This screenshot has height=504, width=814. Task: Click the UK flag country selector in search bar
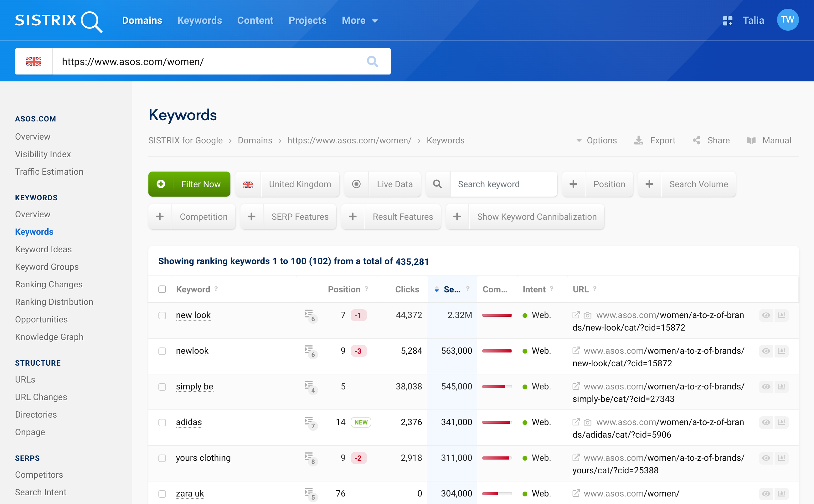click(34, 61)
